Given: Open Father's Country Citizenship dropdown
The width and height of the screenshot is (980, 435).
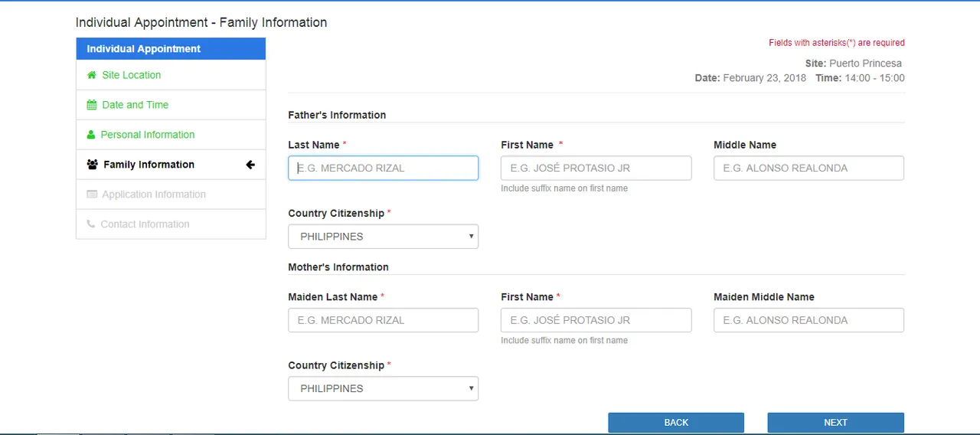Looking at the screenshot, I should 384,237.
